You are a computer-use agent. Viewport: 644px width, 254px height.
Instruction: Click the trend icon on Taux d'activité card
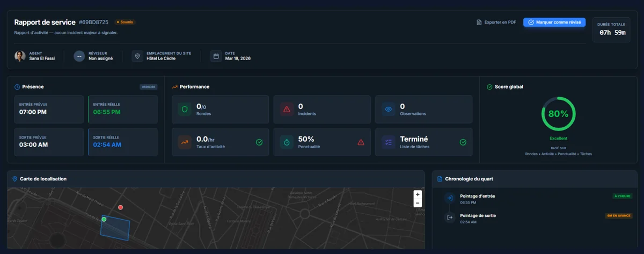[185, 142]
